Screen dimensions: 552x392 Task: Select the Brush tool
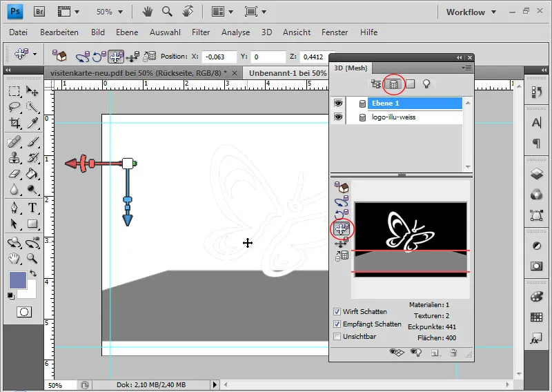(x=32, y=142)
